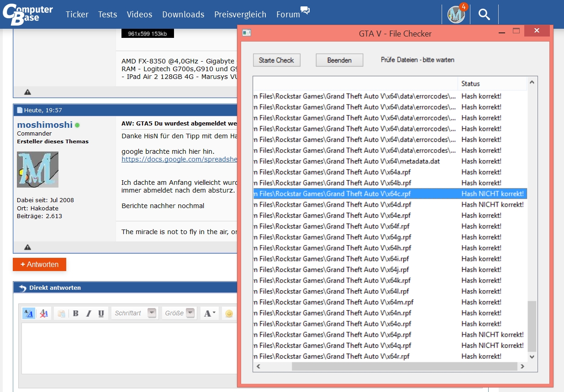The image size is (564, 392).
Task: Open moshimoshi's user profile
Action: coord(45,125)
